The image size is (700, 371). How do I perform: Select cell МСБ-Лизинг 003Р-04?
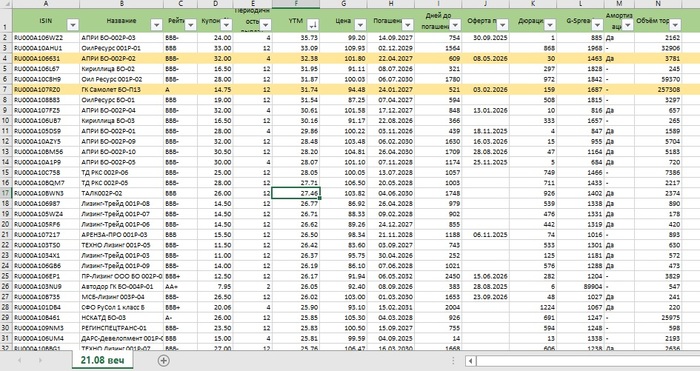tap(121, 297)
